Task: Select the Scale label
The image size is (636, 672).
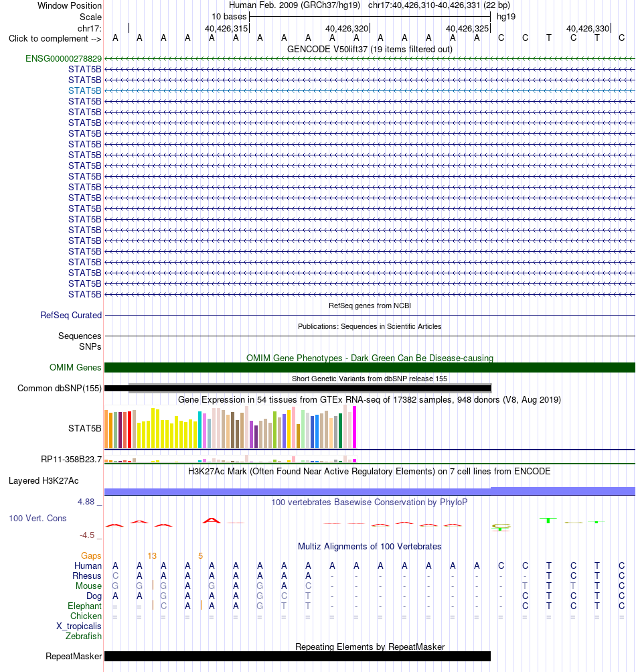Action: 90,17
